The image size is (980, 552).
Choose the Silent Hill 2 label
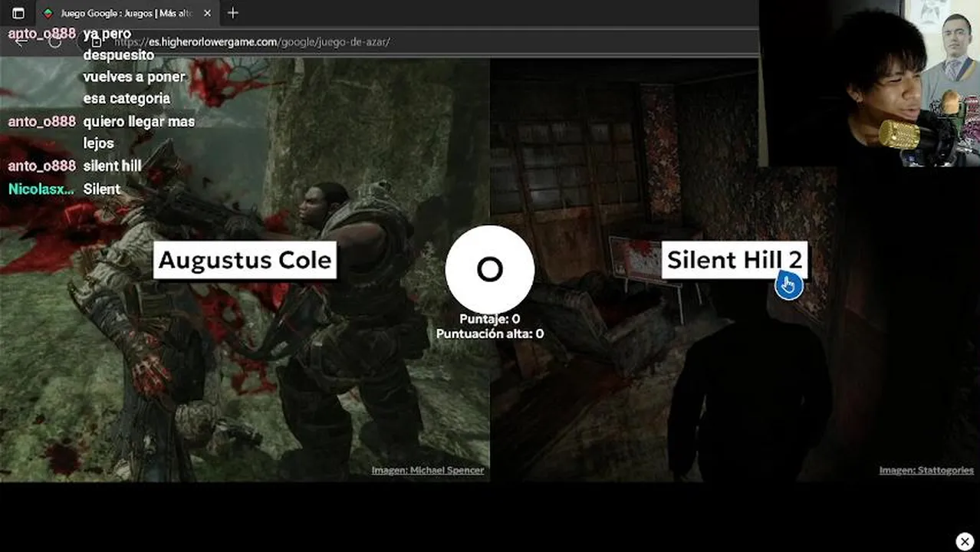735,260
